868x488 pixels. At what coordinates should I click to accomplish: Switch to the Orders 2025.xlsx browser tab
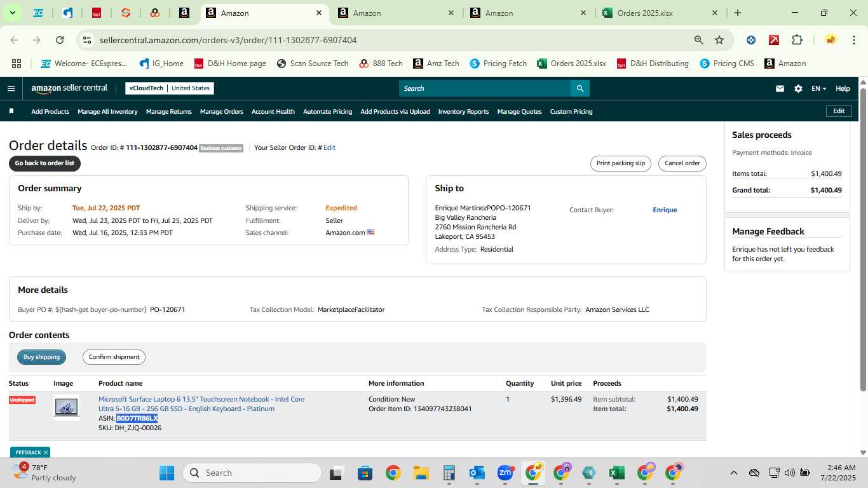(661, 13)
